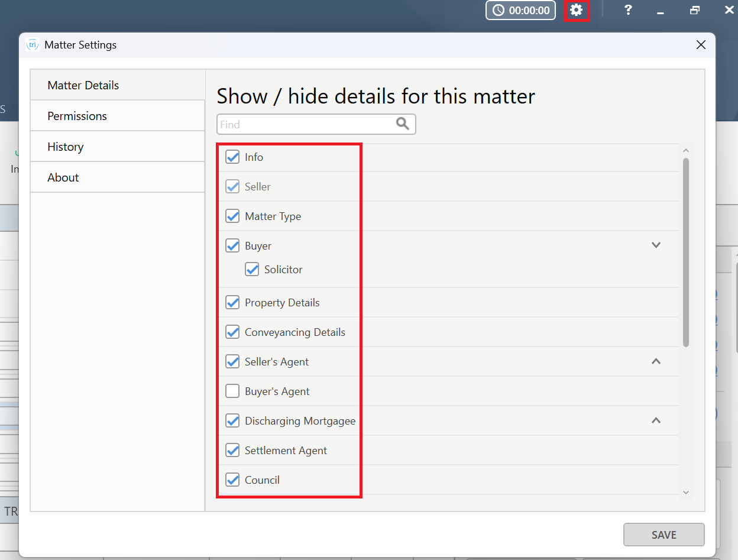Enable the Buyer's Agent checkbox
The image size is (738, 560).
pyautogui.click(x=233, y=391)
